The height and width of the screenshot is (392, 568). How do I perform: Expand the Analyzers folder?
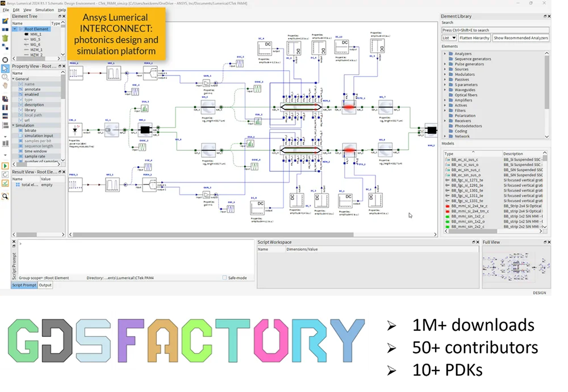point(445,53)
